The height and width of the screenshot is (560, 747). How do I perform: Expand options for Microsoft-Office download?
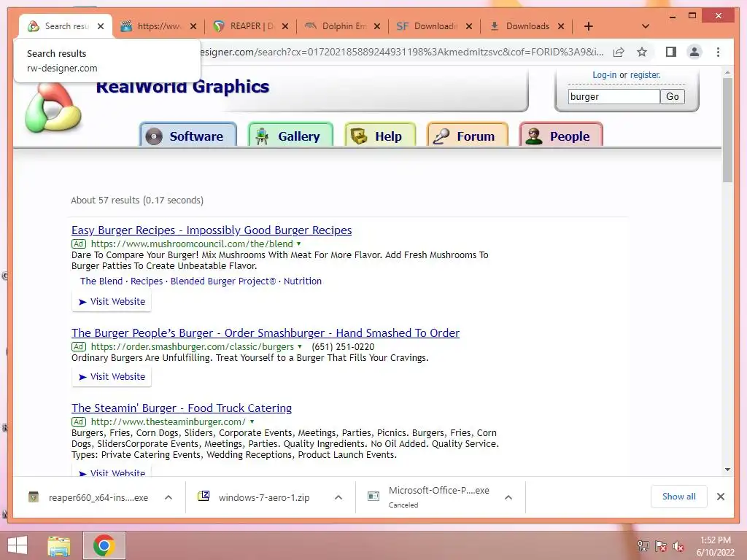pyautogui.click(x=508, y=497)
